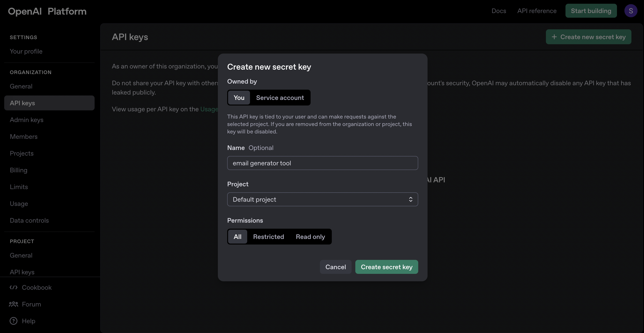Click the plus icon on Create new secret key
Screen dimensions: 644x333
[x=554, y=37]
